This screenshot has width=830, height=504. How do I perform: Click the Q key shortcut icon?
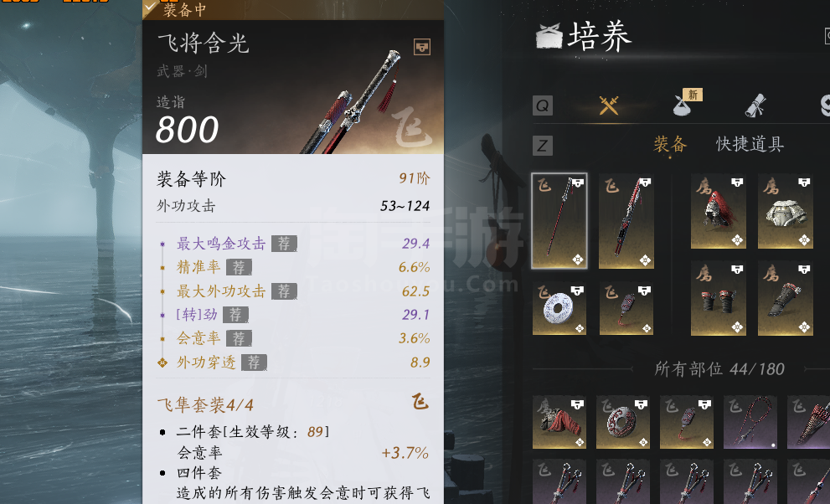[543, 105]
